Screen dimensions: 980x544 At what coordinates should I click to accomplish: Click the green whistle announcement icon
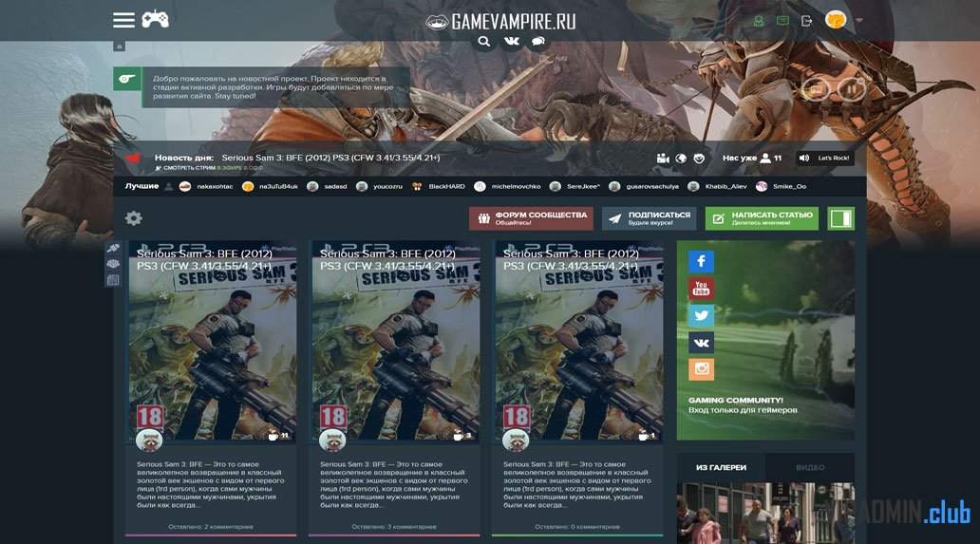[x=127, y=79]
